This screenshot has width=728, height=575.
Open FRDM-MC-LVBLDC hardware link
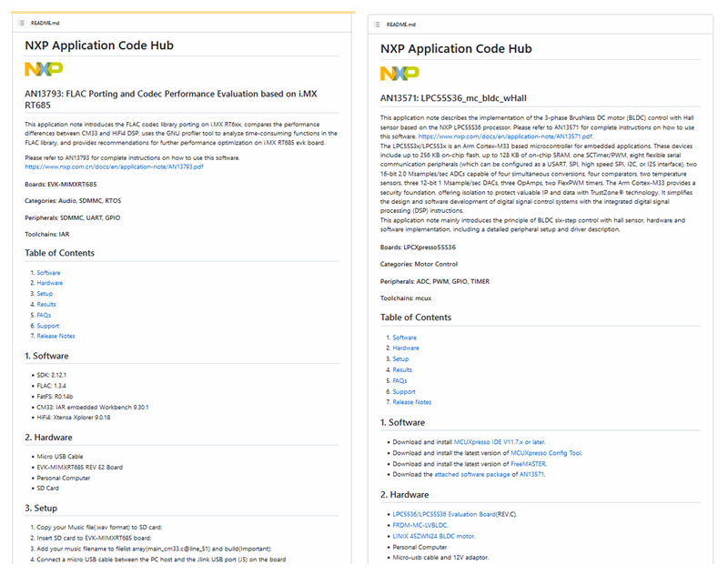420,525
